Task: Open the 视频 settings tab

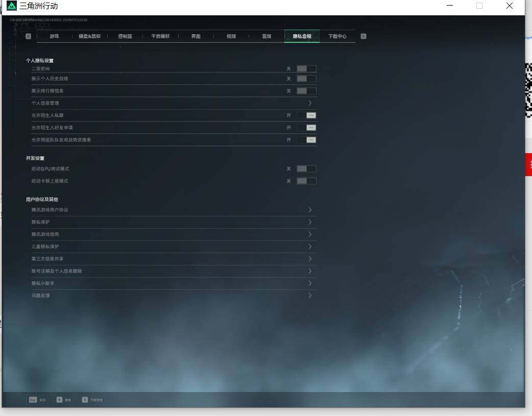Action: coord(231,36)
